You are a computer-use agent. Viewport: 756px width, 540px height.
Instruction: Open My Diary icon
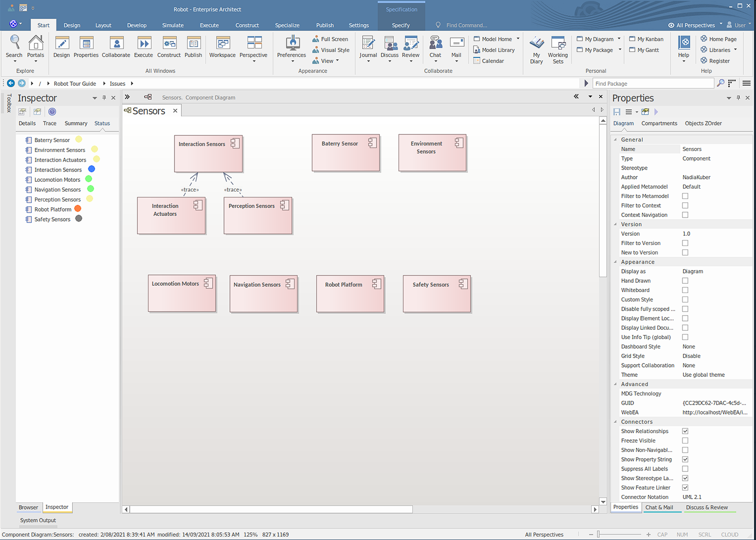[x=536, y=44]
